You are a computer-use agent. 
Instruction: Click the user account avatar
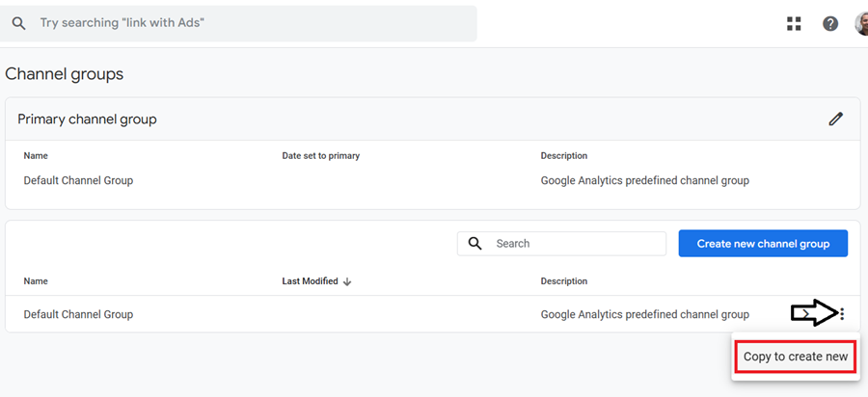pos(861,23)
